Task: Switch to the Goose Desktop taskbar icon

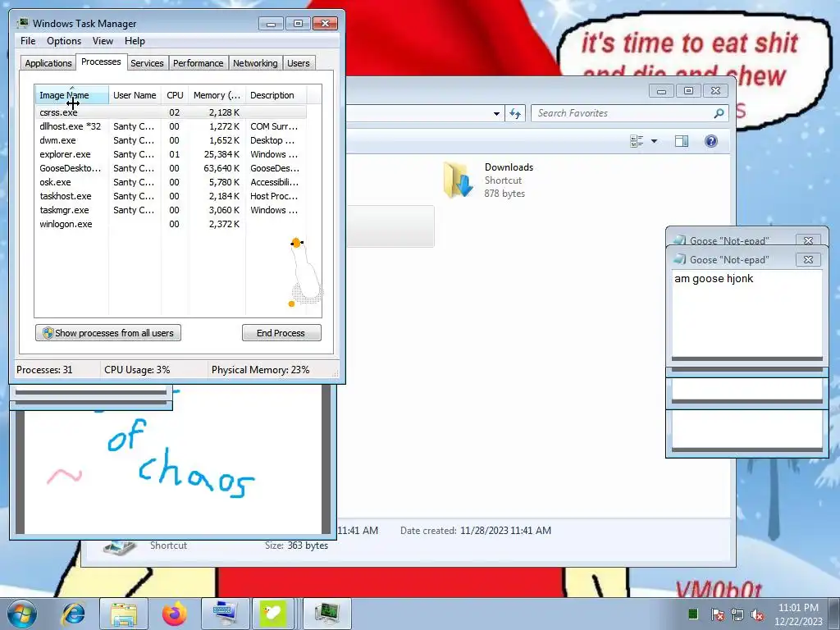Action: point(273,614)
